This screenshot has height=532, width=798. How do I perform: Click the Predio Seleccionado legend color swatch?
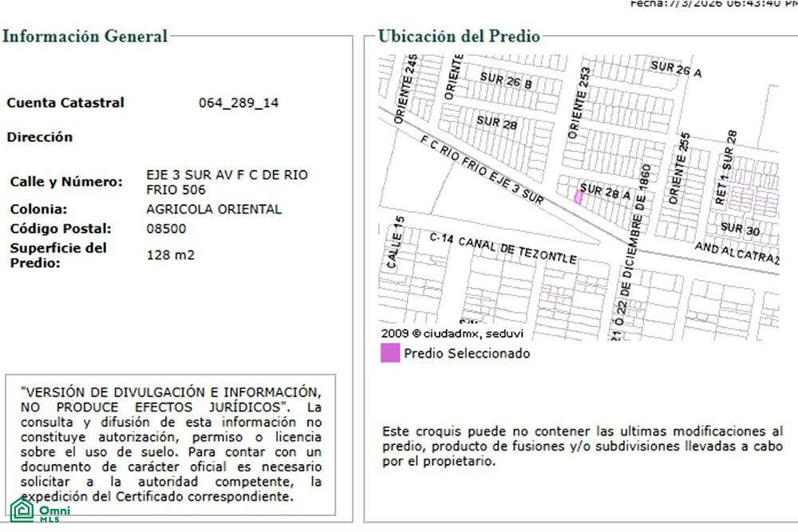pyautogui.click(x=390, y=353)
